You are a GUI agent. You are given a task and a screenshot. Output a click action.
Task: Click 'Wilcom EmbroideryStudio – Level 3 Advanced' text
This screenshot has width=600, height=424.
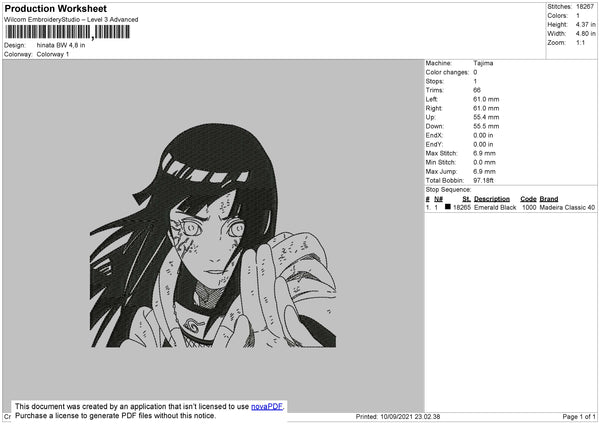coord(71,20)
